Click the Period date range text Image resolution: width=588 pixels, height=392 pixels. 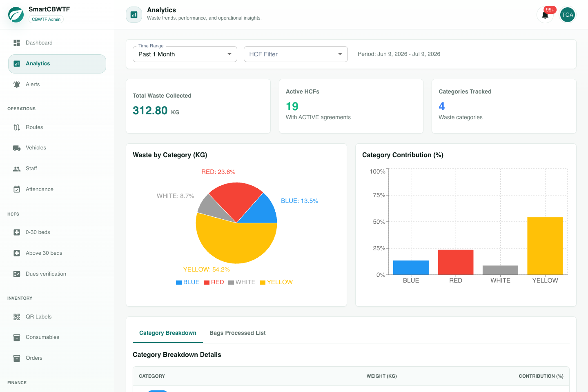pyautogui.click(x=399, y=54)
